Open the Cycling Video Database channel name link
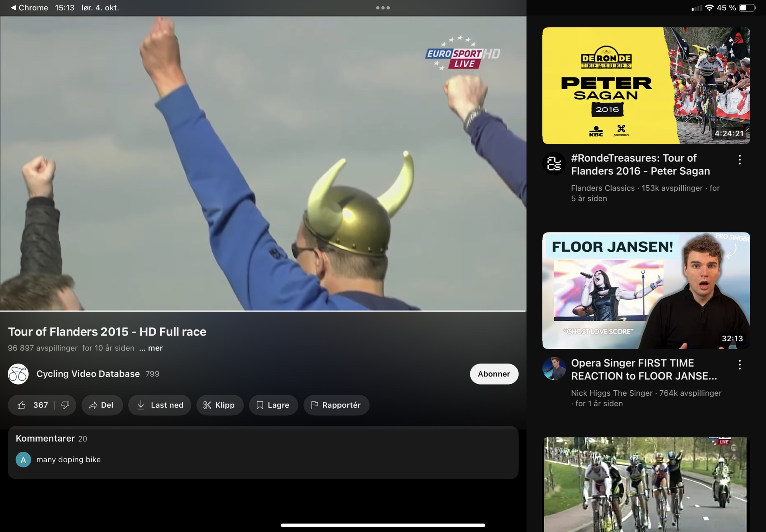The height and width of the screenshot is (532, 766). click(x=88, y=374)
